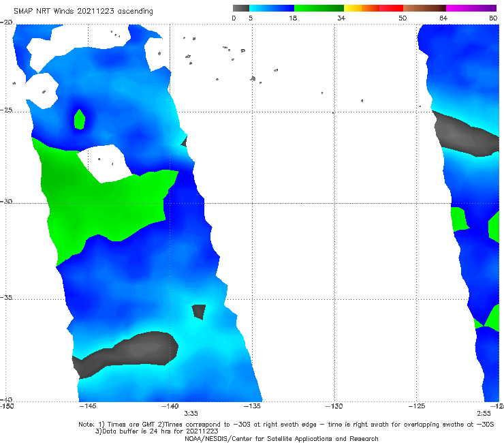The height and width of the screenshot is (443, 504).
Task: Click the swath time label '3:35'
Action: pos(191,414)
